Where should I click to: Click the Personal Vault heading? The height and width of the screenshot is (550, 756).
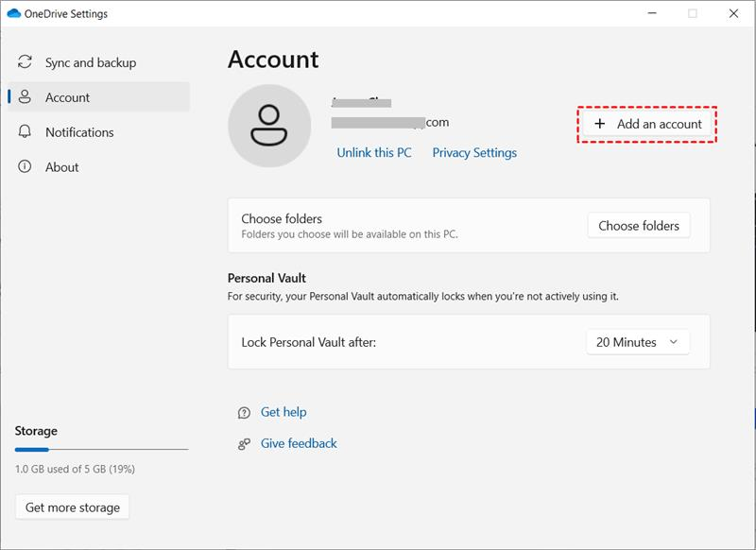266,278
